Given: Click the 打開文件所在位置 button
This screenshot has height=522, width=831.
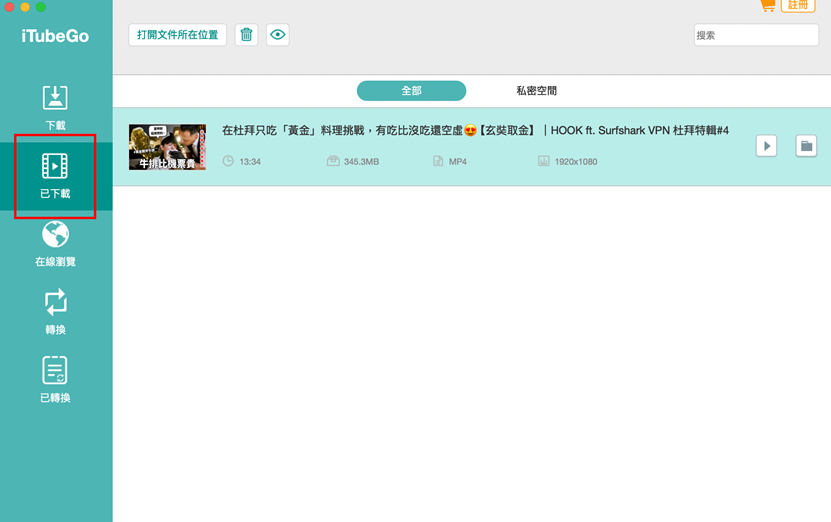Looking at the screenshot, I should (178, 35).
